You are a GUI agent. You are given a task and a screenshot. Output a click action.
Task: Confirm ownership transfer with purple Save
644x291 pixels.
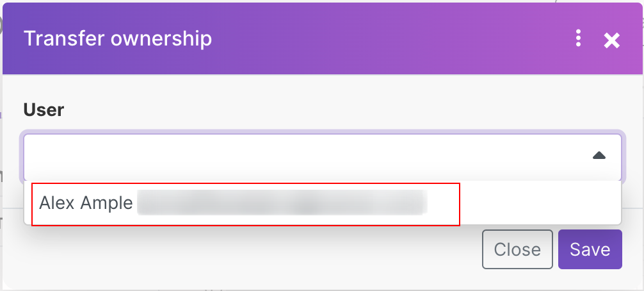pyautogui.click(x=590, y=249)
